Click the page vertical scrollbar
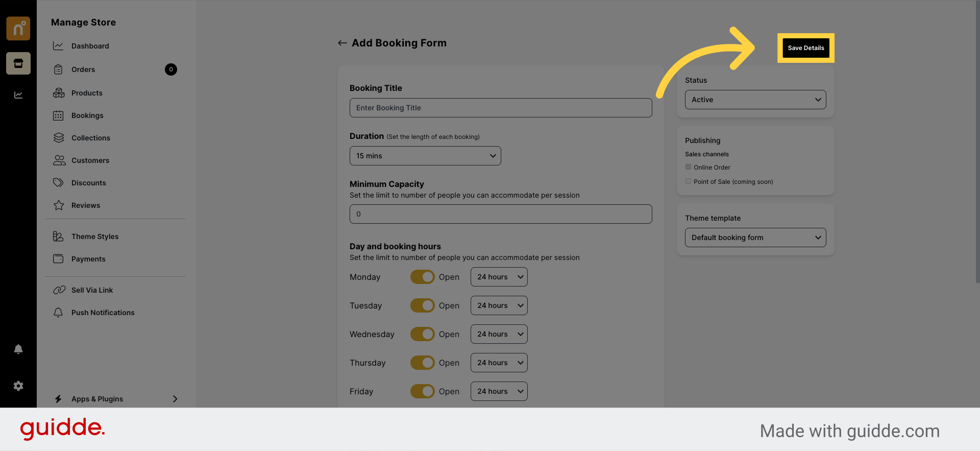980x451 pixels. (x=977, y=143)
